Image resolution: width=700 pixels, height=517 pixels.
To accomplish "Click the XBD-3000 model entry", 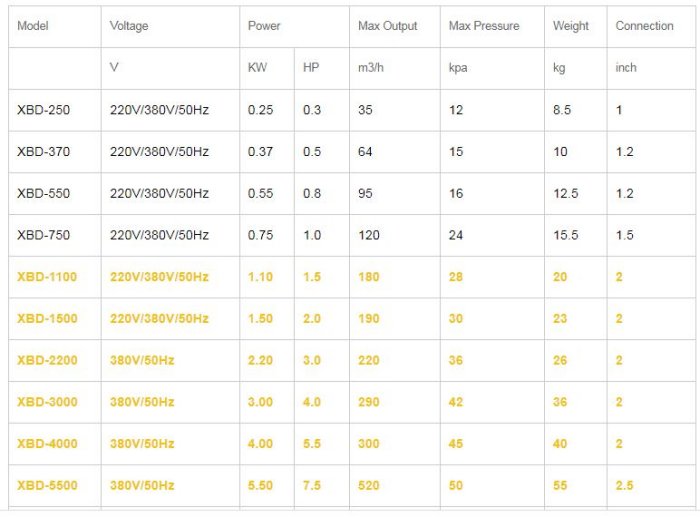I will (47, 402).
